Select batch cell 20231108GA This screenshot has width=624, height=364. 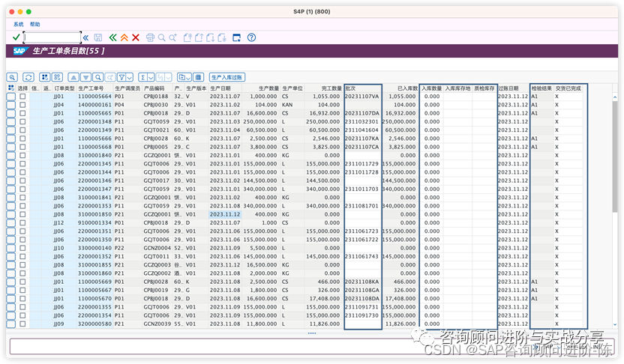[361, 290]
